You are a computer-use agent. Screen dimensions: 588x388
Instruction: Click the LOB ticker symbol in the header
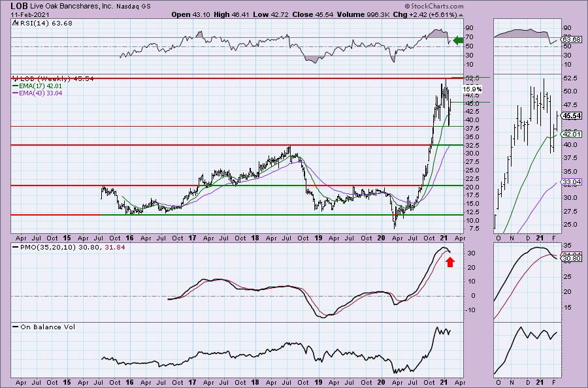point(18,6)
